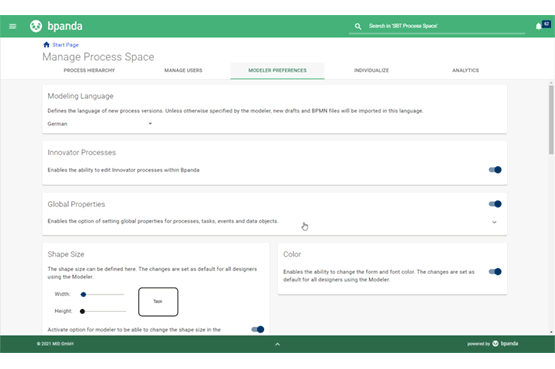Open the German modeling language dropdown
The image size is (555, 369).
pos(100,124)
